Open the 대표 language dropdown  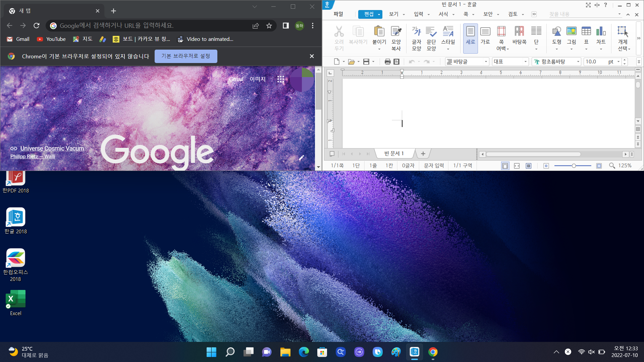pyautogui.click(x=525, y=62)
